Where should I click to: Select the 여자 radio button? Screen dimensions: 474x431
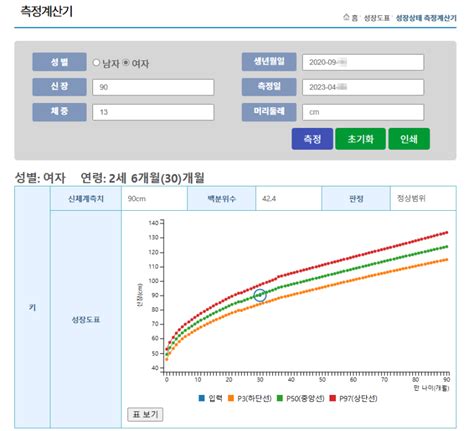pyautogui.click(x=126, y=62)
